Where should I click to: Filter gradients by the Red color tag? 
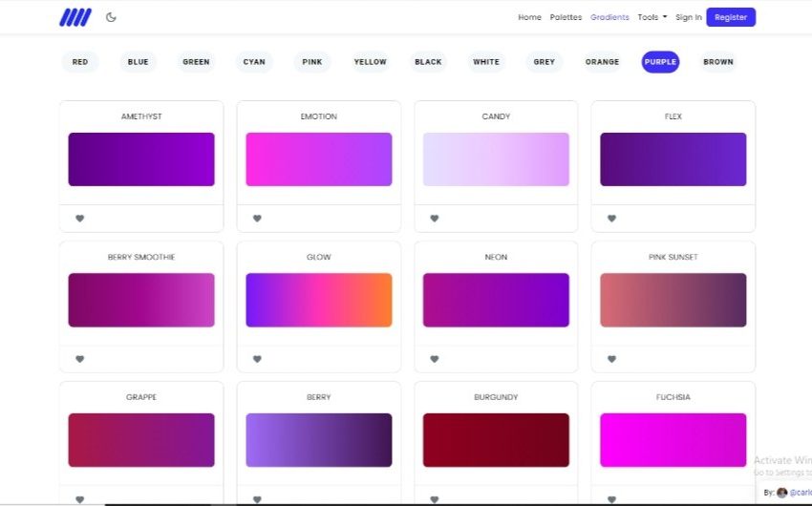pos(80,62)
